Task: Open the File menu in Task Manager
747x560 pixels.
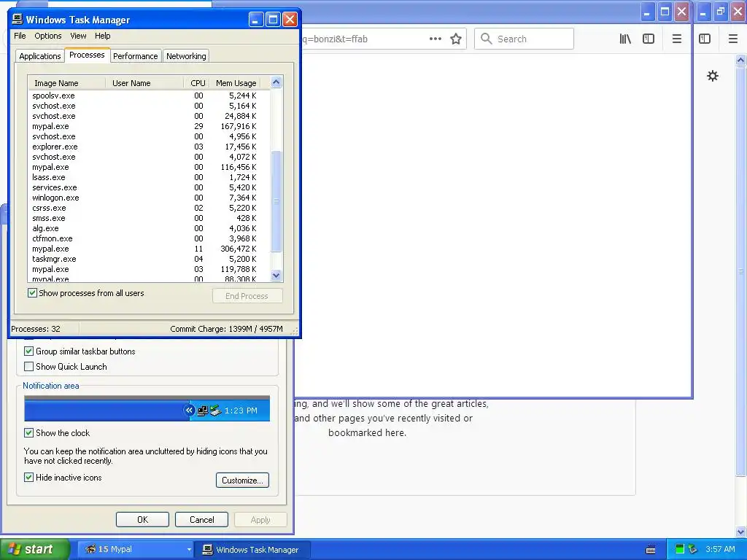Action: coord(20,36)
